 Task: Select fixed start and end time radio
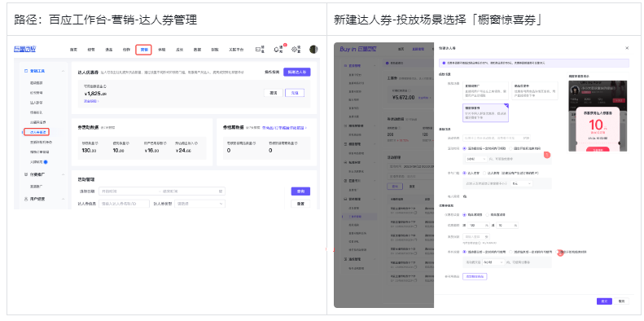click(x=511, y=148)
